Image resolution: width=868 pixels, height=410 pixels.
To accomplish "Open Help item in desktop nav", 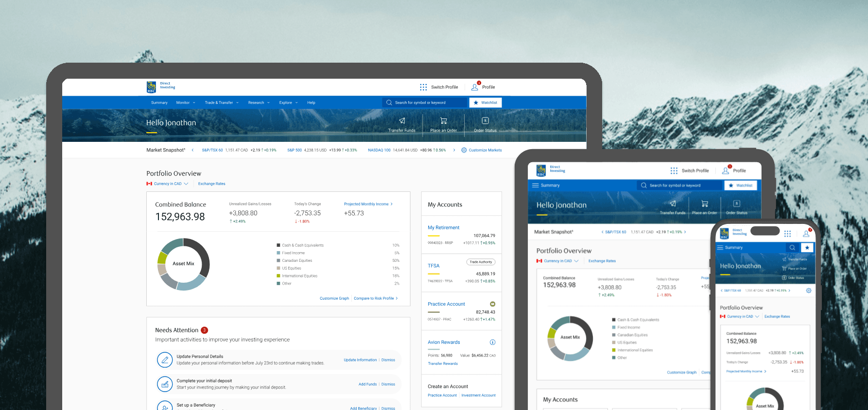I will tap(311, 102).
